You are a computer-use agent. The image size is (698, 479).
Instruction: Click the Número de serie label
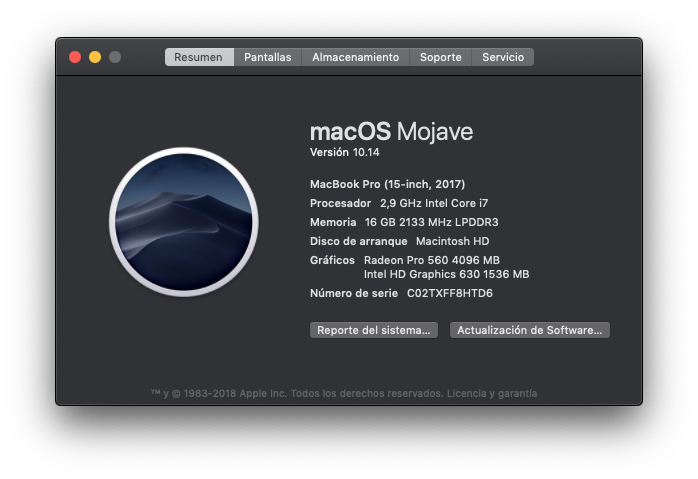click(354, 293)
